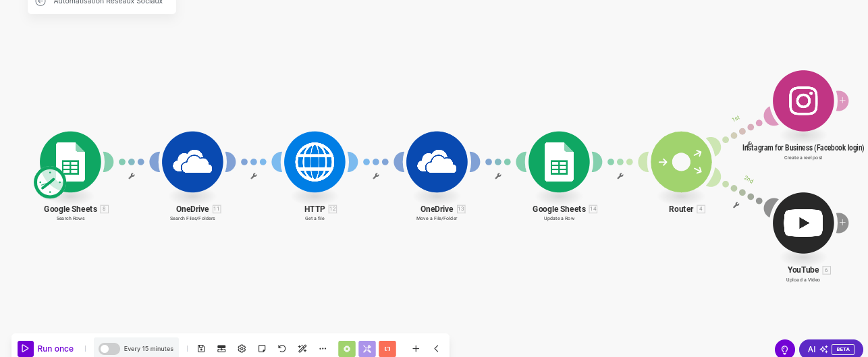Open the more options three-dot menu

click(323, 348)
